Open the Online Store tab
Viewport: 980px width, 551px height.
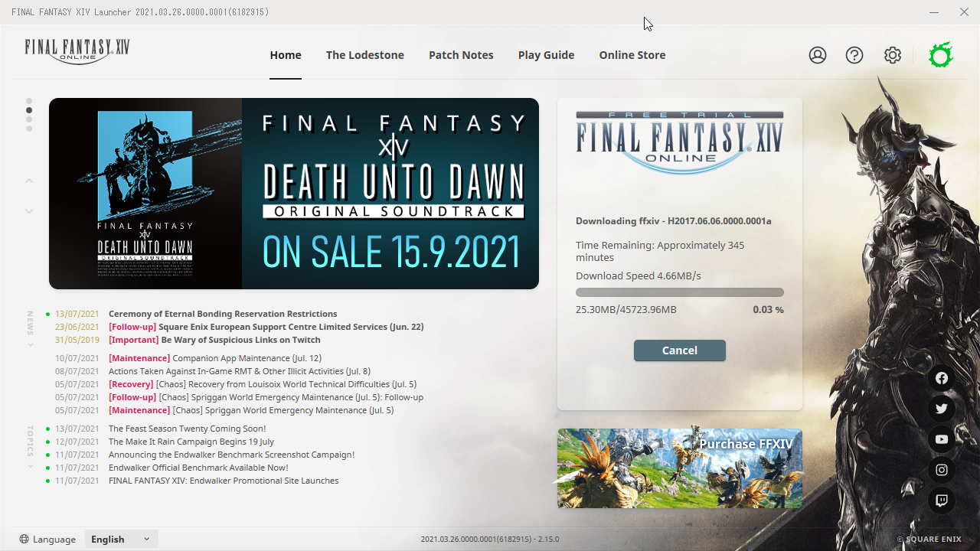[632, 54]
